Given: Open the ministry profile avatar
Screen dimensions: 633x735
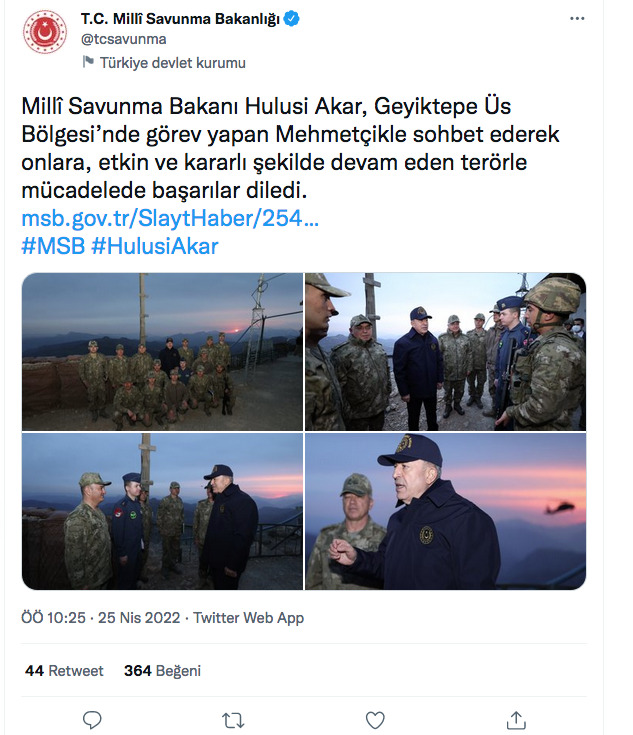Looking at the screenshot, I should pyautogui.click(x=45, y=31).
